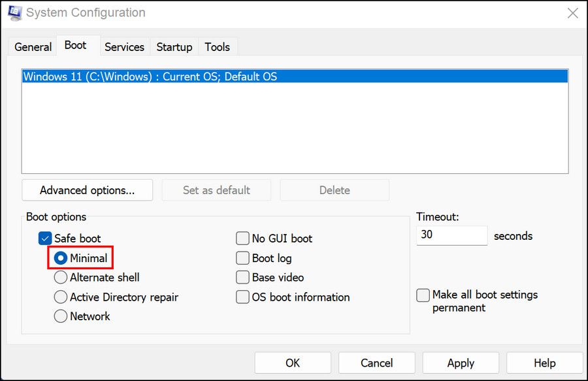This screenshot has width=588, height=381.
Task: Toggle the Boot log checkbox
Action: coord(242,258)
